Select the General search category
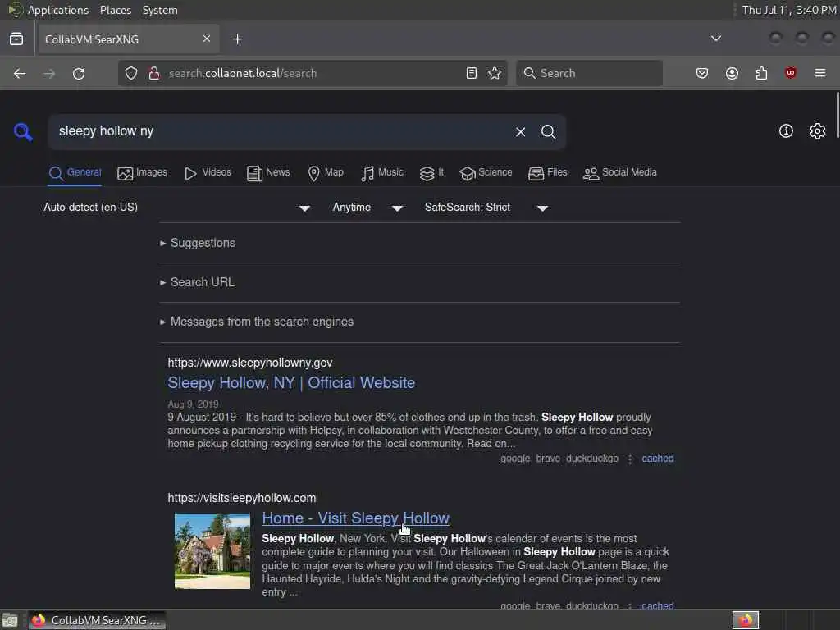840x630 pixels. coord(75,172)
